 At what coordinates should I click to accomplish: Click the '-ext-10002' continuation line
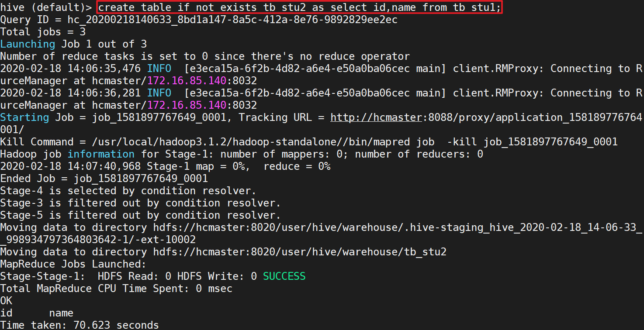[x=98, y=240]
